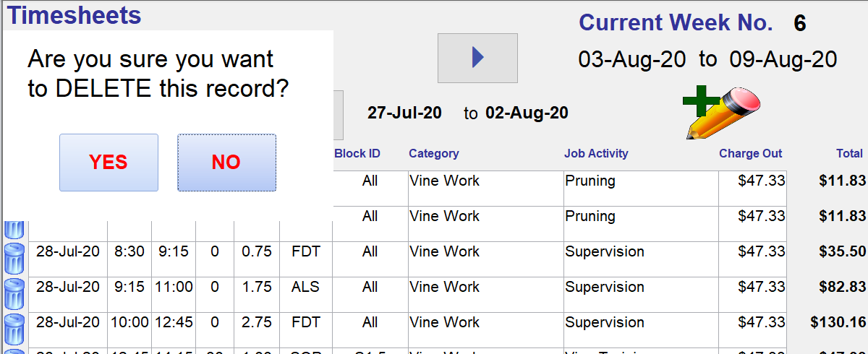Click the ALS code cell
868x354 pixels.
306,287
